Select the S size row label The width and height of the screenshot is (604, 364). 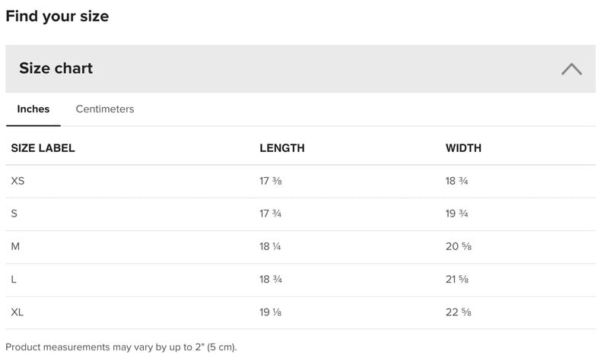click(14, 214)
